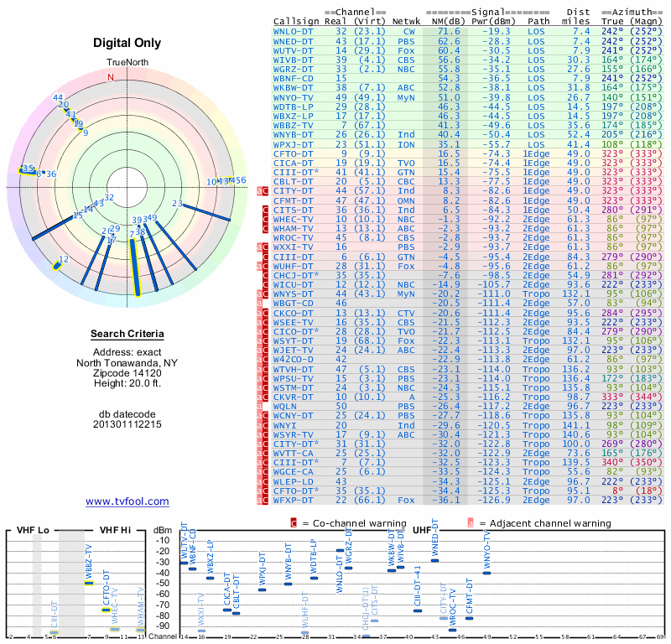Select the WNYS-DT callsign

pos(293,294)
